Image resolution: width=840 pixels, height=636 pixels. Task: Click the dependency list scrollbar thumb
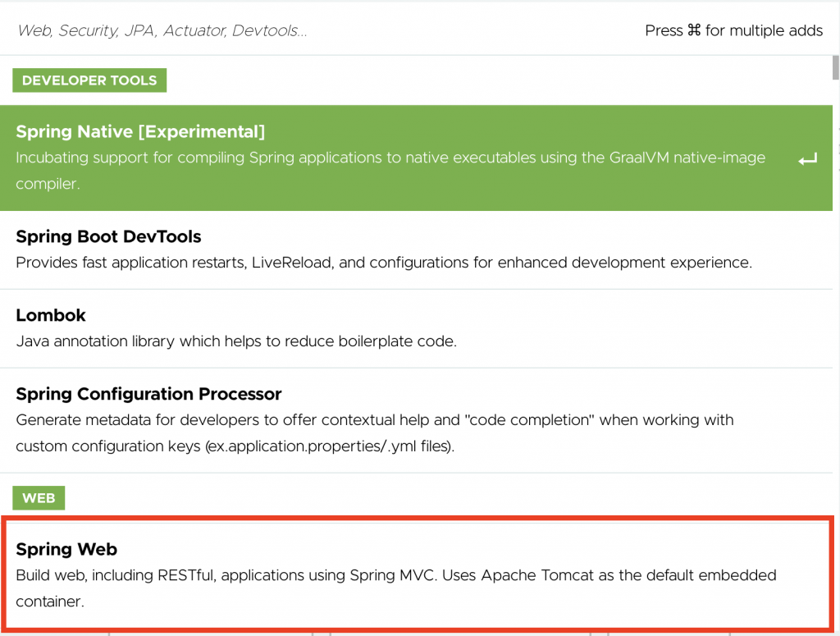click(x=836, y=67)
